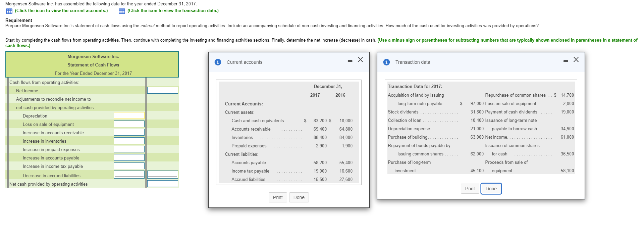644x237 pixels.
Task: Click Done in Transaction data dialog
Action: (x=491, y=189)
